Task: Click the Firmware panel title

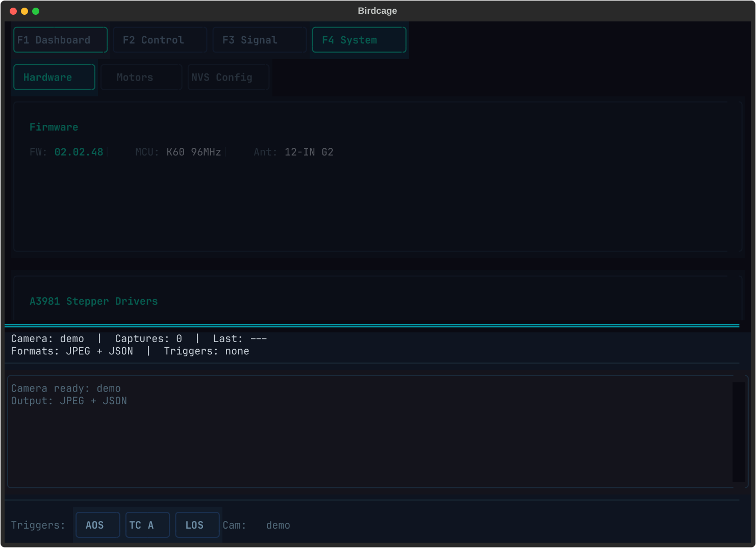Action: click(x=54, y=127)
